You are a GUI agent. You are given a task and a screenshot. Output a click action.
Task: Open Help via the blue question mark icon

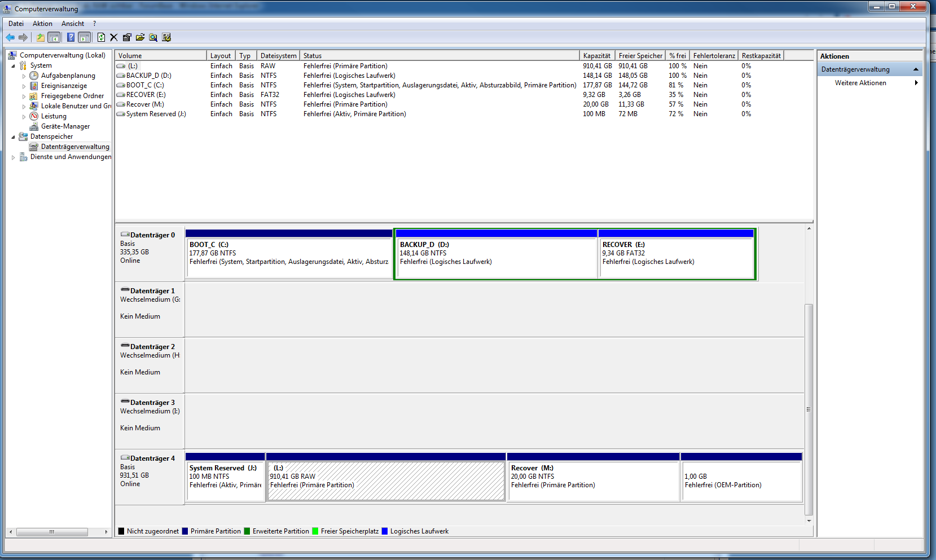pos(71,37)
